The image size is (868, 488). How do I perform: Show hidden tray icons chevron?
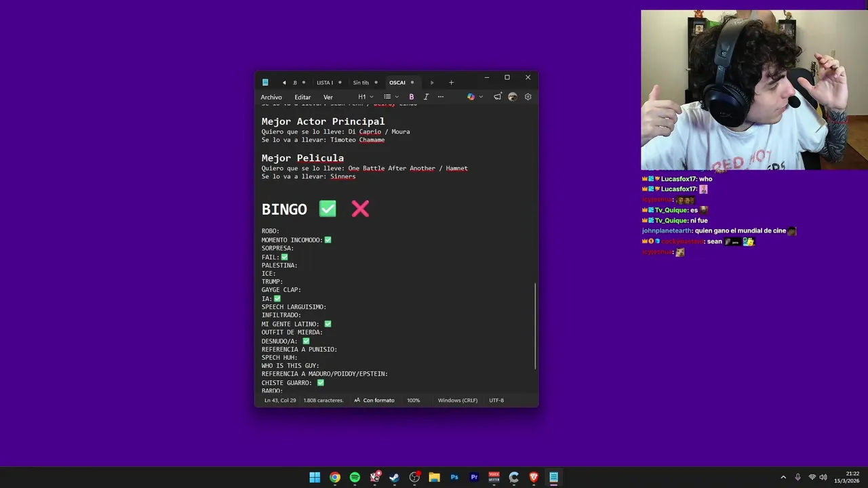tap(783, 477)
